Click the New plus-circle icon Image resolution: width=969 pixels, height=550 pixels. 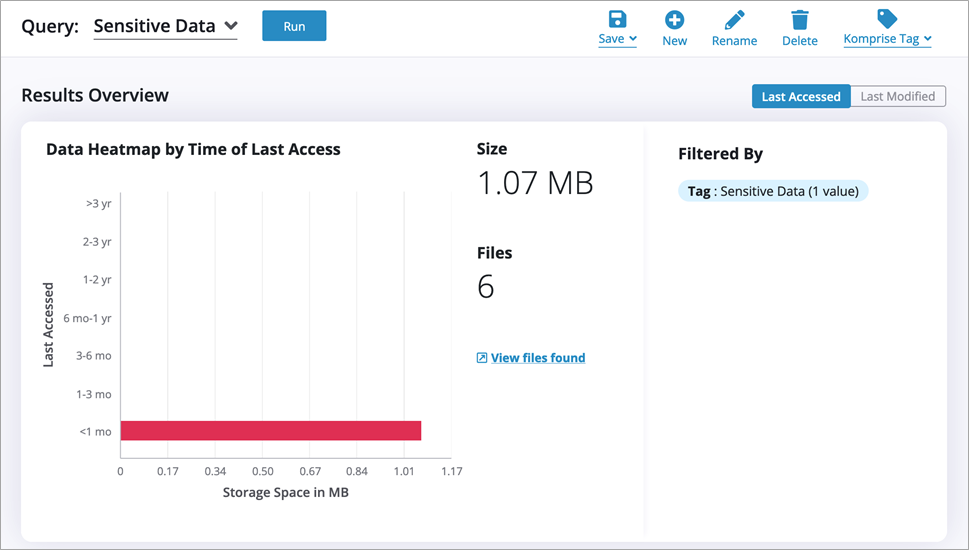674,20
